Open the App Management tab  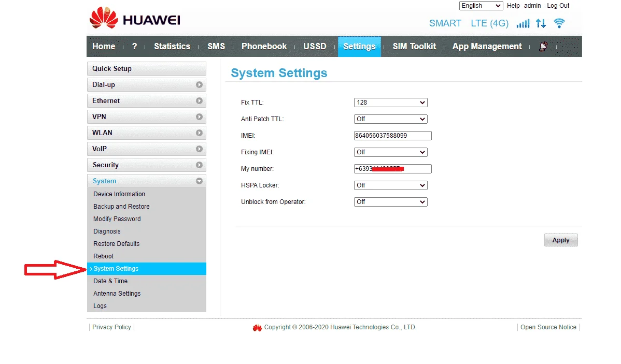point(487,46)
